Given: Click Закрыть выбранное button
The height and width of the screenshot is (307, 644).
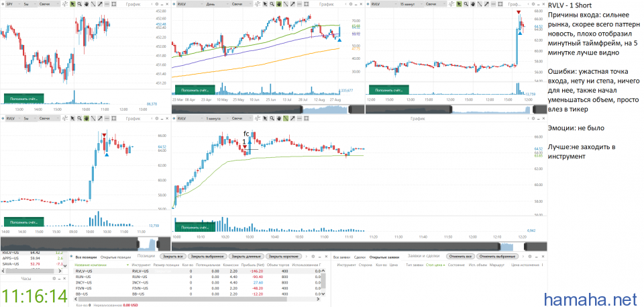Looking at the screenshot, I should 207,257.
